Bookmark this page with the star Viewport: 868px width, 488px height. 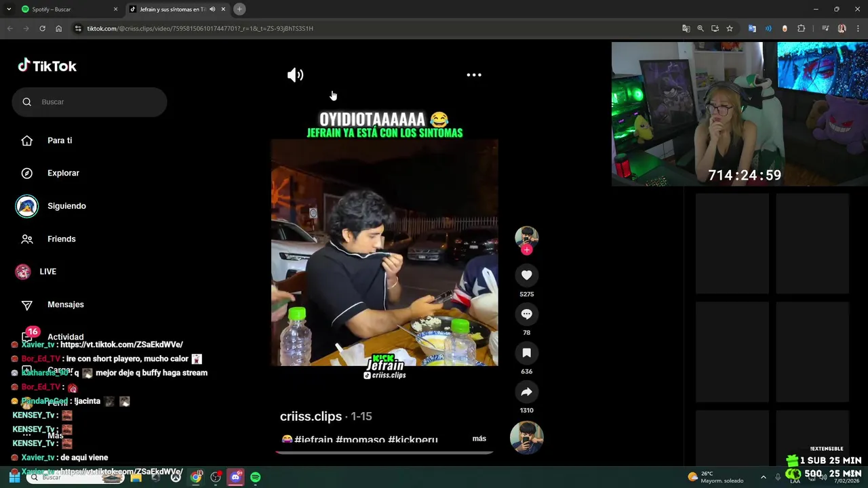click(x=730, y=28)
